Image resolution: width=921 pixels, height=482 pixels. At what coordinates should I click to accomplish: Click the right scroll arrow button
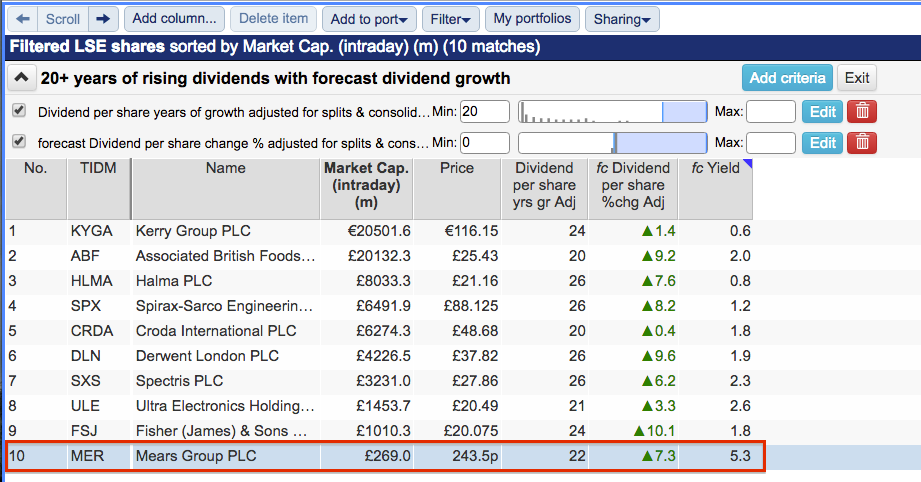click(103, 19)
